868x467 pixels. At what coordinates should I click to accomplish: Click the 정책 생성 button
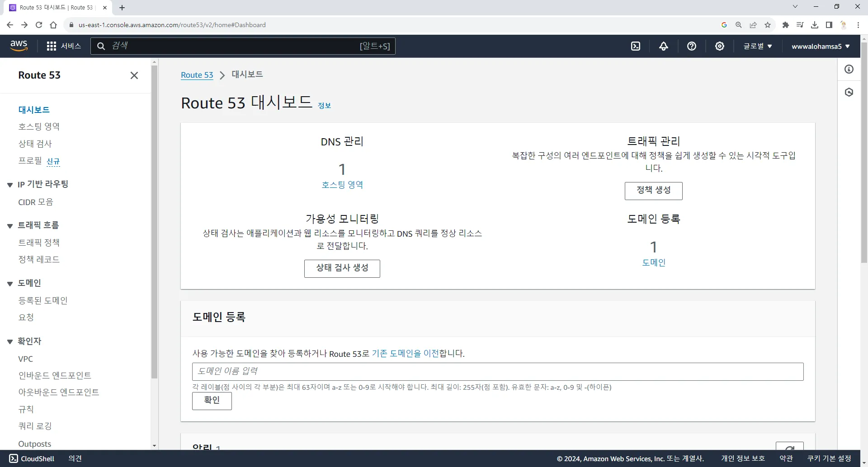[654, 191]
